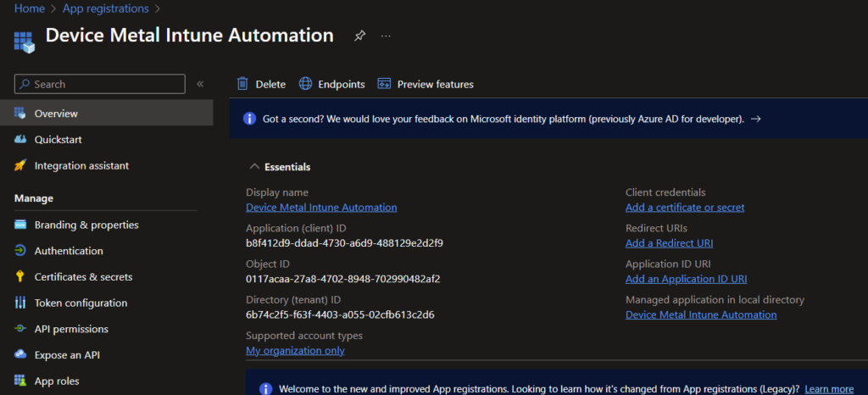Click the Branding & properties icon
The image size is (868, 395).
pos(20,225)
